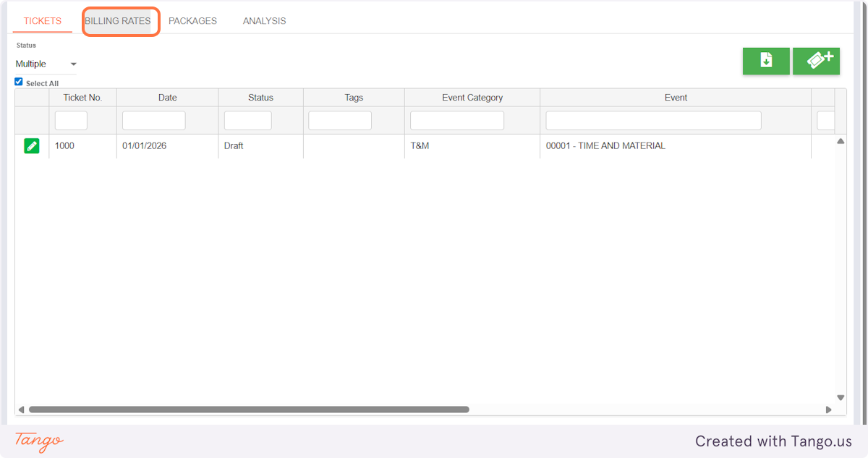Sort by Date column header
The image size is (868, 458).
[x=167, y=98]
